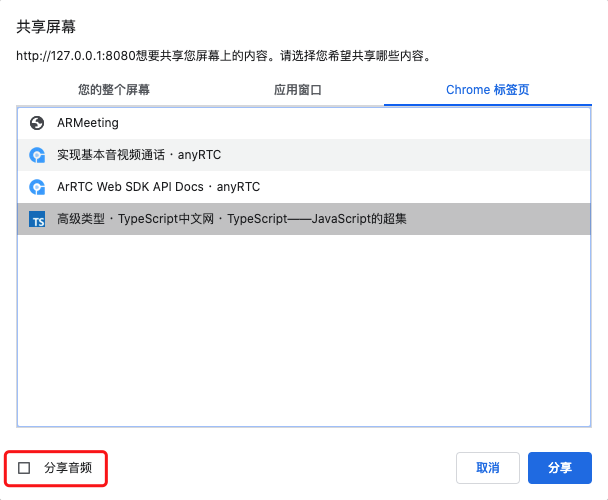608x500 pixels.
Task: Click the blue TS TypeScript icon
Action: (37, 219)
